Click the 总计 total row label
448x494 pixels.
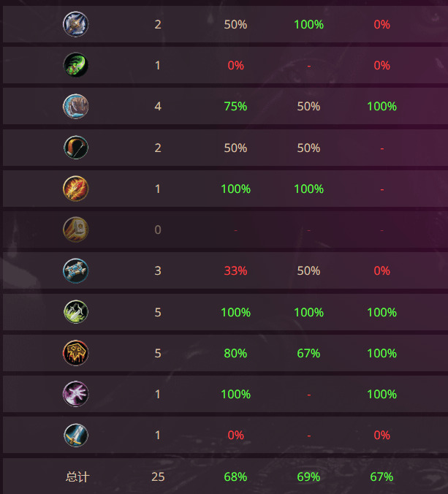click(x=77, y=476)
